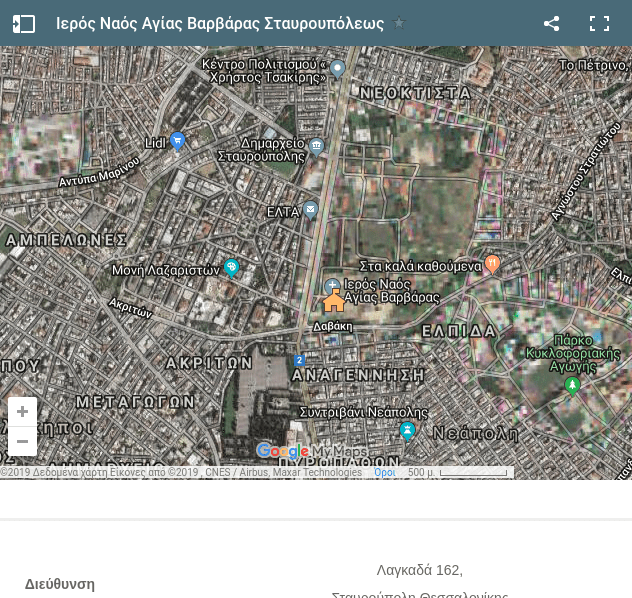632x598 pixels.
Task: Click the ΕΛΤΑ post office marker
Action: [x=311, y=210]
